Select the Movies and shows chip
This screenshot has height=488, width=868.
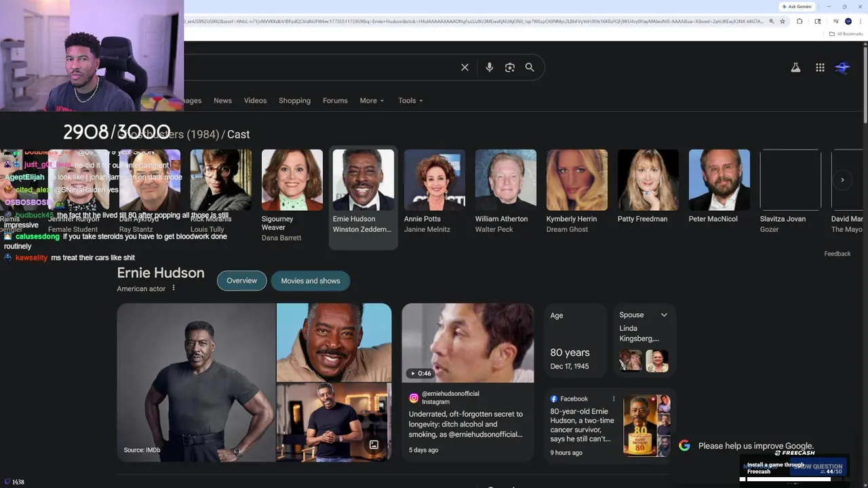pos(311,281)
